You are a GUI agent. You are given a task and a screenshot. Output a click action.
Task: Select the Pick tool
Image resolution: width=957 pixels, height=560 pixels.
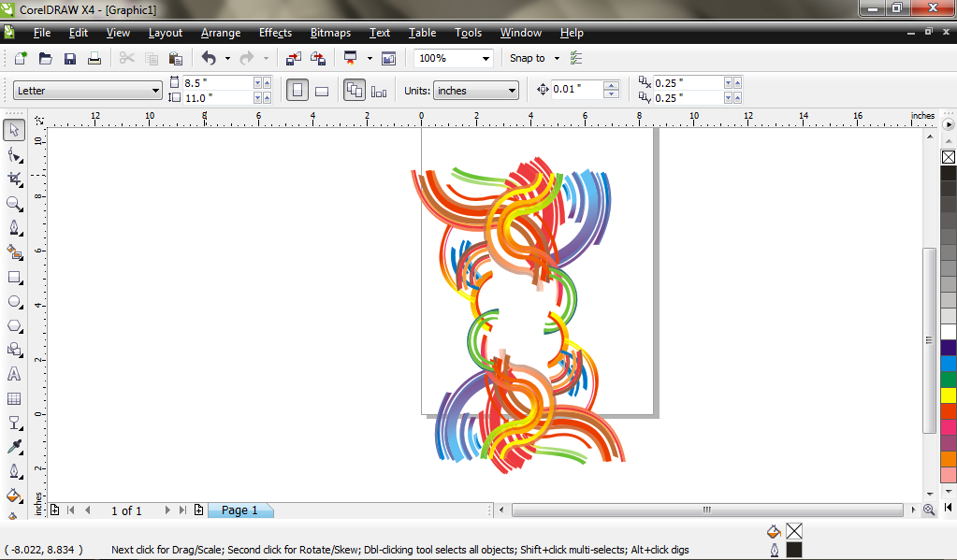coord(14,130)
